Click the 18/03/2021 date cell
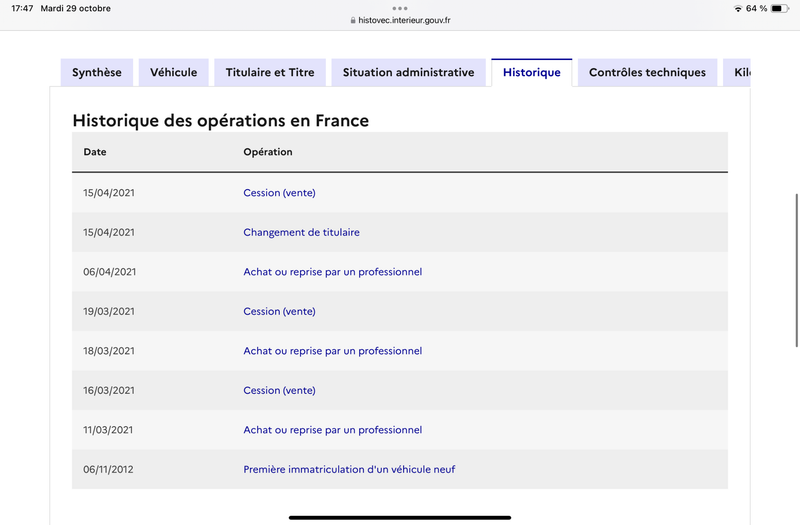 (109, 351)
